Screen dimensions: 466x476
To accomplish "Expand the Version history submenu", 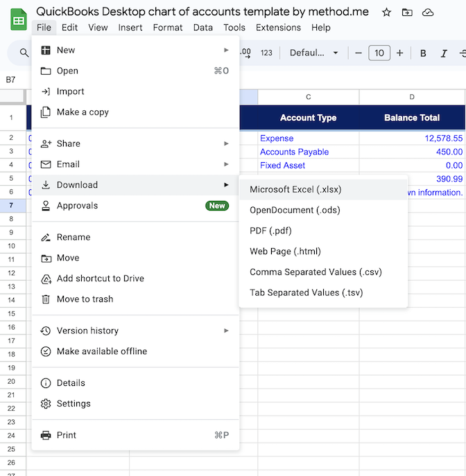I will (x=135, y=330).
